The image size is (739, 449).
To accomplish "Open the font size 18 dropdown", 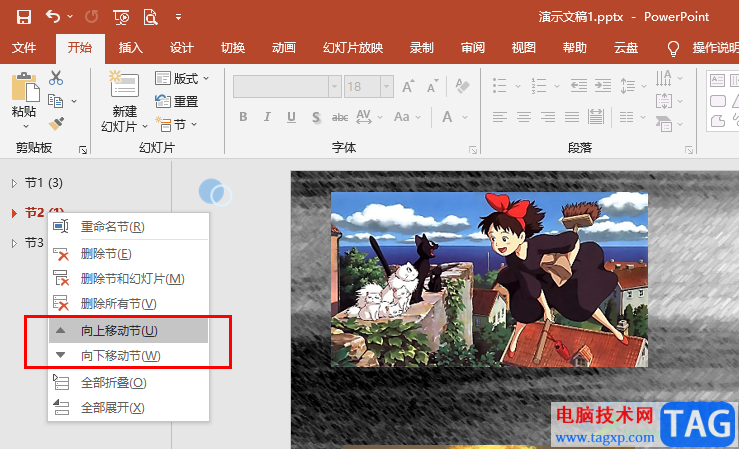I will coord(386,87).
